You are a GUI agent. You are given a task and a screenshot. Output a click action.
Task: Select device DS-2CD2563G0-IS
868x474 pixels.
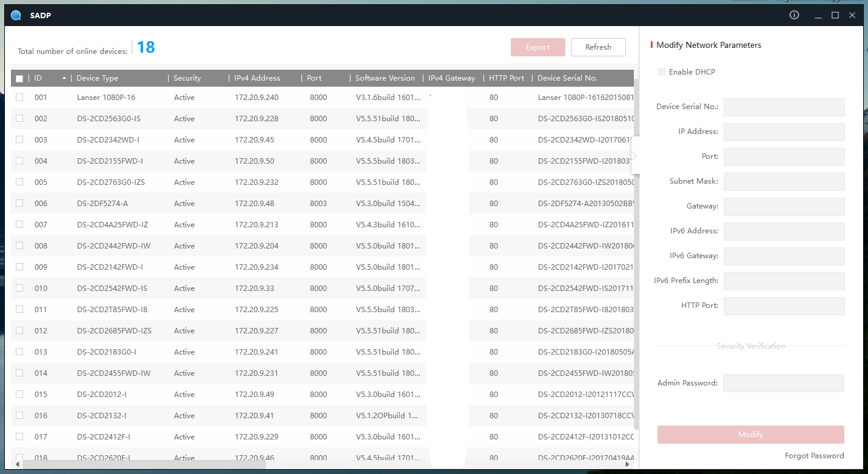pyautogui.click(x=109, y=119)
